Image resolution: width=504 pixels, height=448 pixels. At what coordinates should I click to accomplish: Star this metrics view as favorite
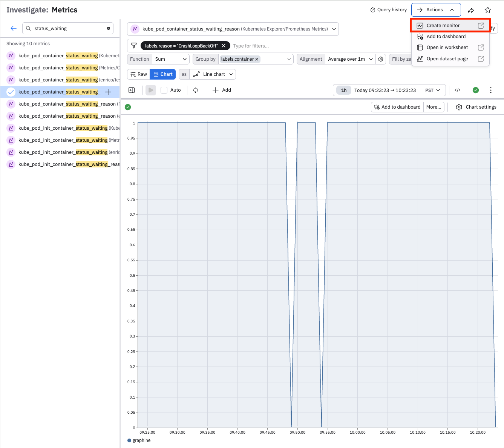point(488,10)
